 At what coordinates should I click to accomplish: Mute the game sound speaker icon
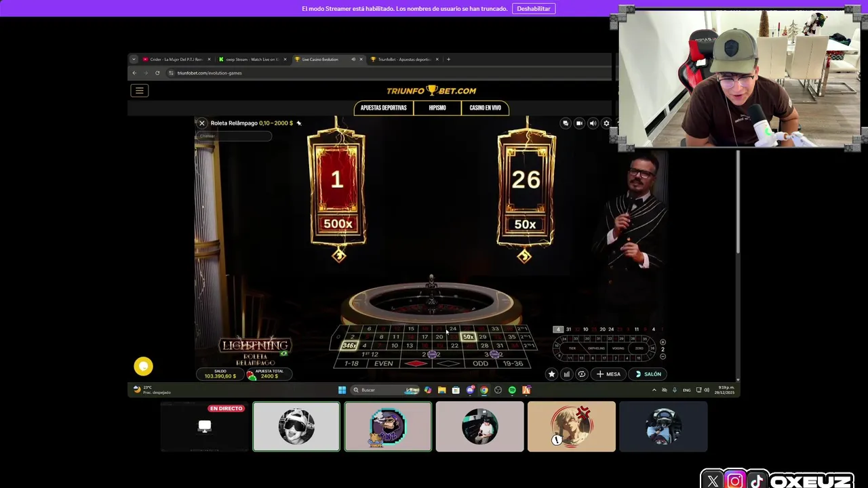pos(593,123)
